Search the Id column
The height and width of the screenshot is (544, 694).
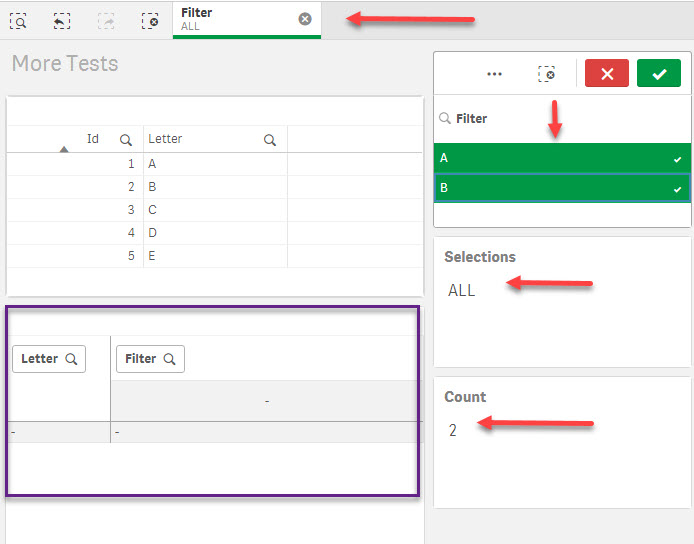126,140
